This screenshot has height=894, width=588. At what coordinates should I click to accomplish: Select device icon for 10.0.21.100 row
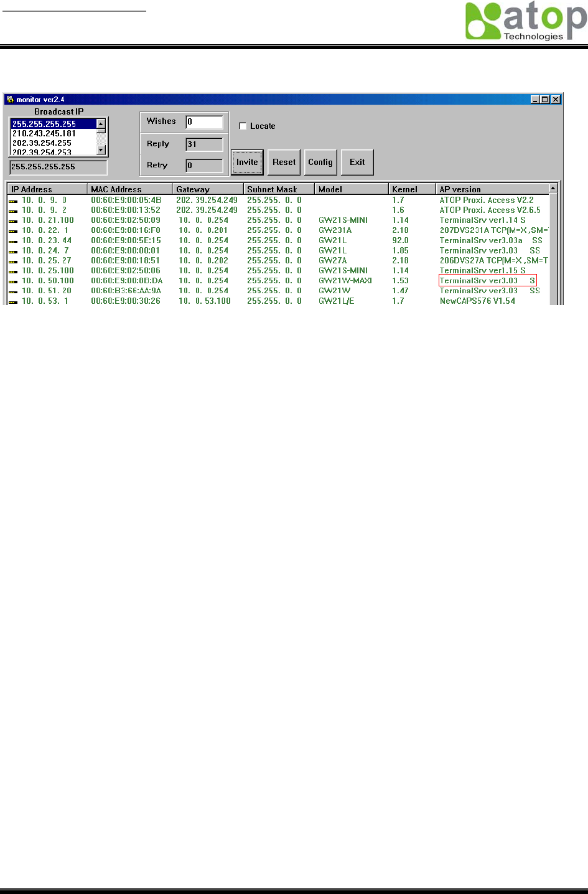(13, 221)
